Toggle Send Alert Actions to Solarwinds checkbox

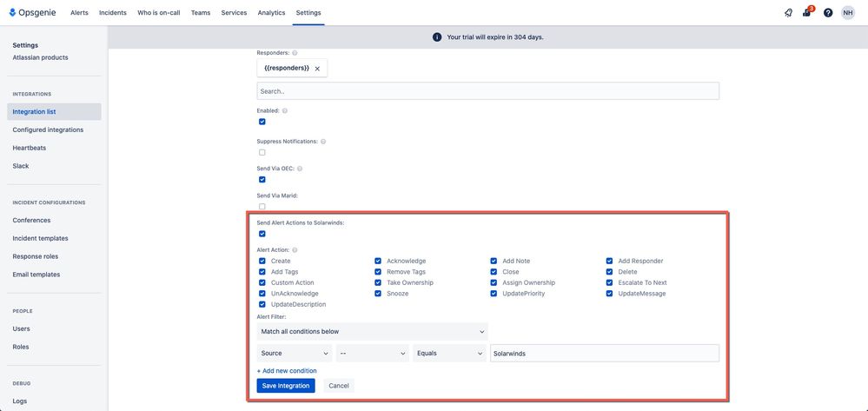pos(262,234)
